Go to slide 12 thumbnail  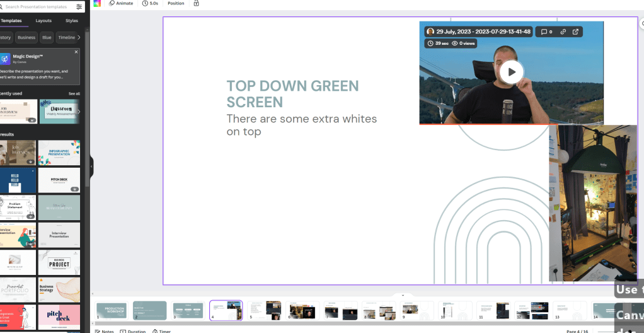tap(531, 310)
